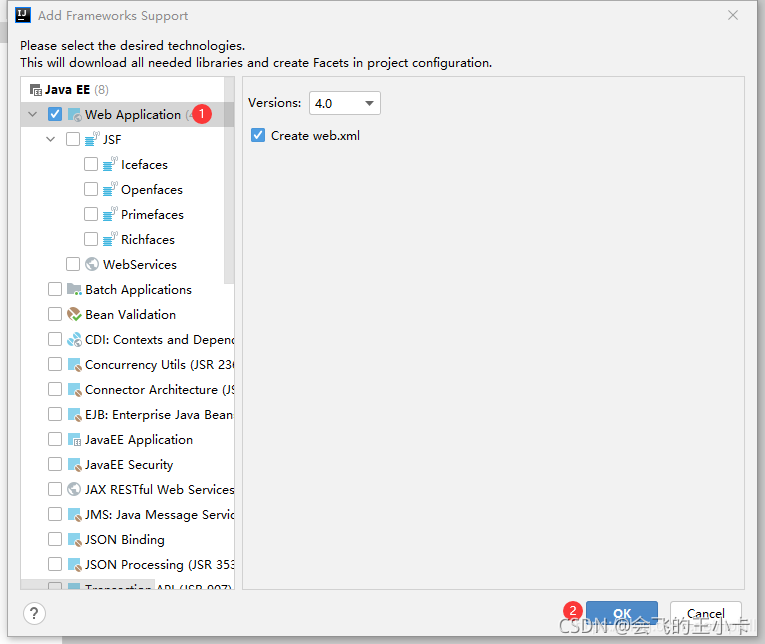The width and height of the screenshot is (765, 644).
Task: Click the JMS Java Message Service icon
Action: 74,514
